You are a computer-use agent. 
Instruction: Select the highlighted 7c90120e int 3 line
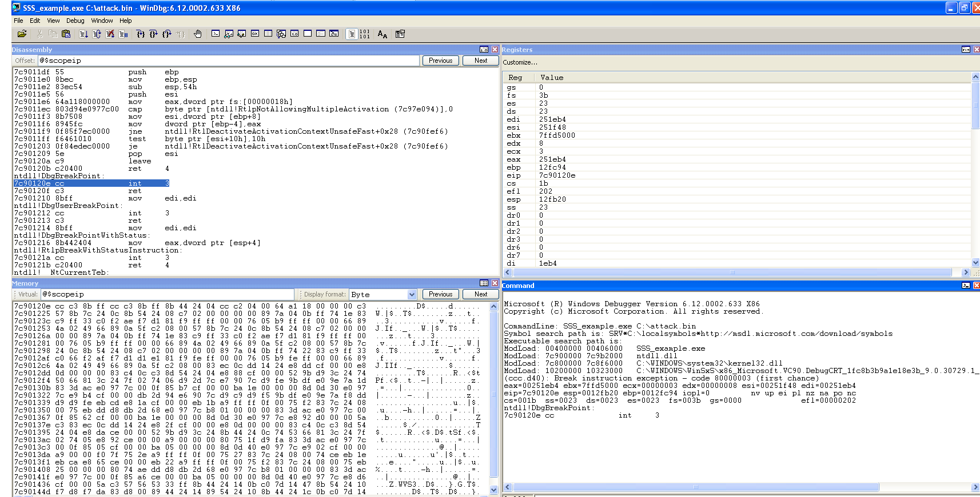(x=91, y=183)
